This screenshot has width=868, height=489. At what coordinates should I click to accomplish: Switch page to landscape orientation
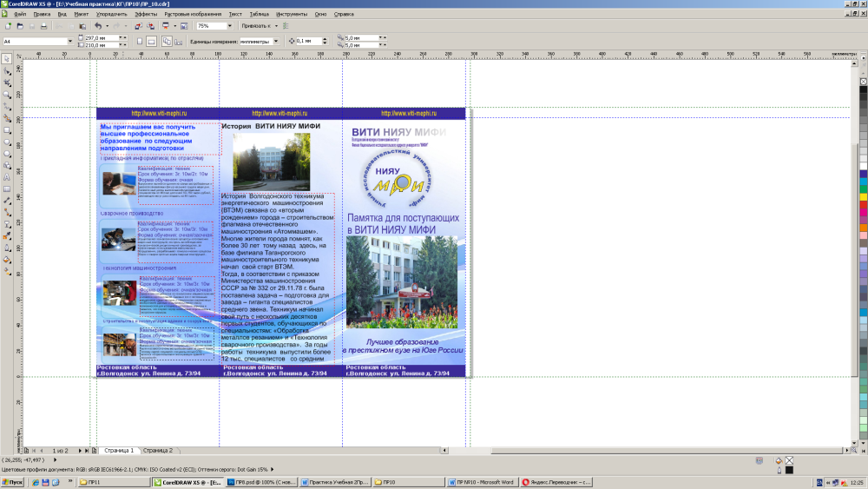(x=151, y=41)
